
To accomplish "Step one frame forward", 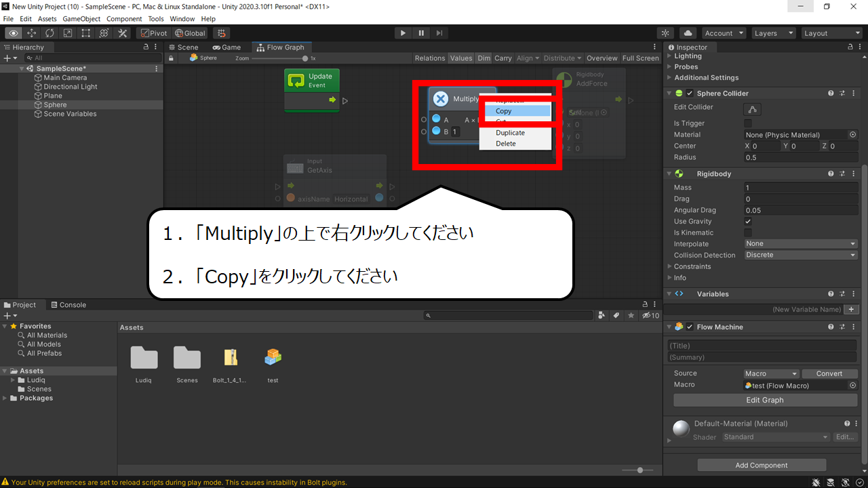I will (439, 33).
